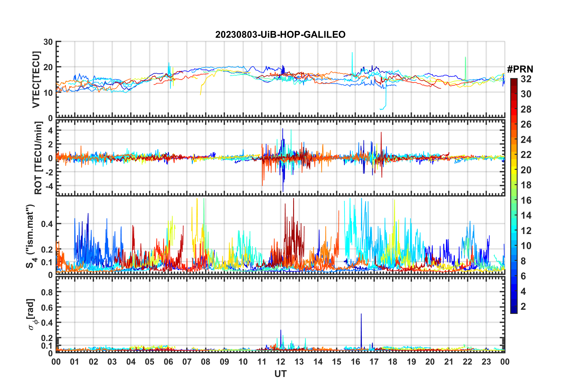Click the #PRN colorbar title
This screenshot has width=561, height=392.
pyautogui.click(x=520, y=69)
